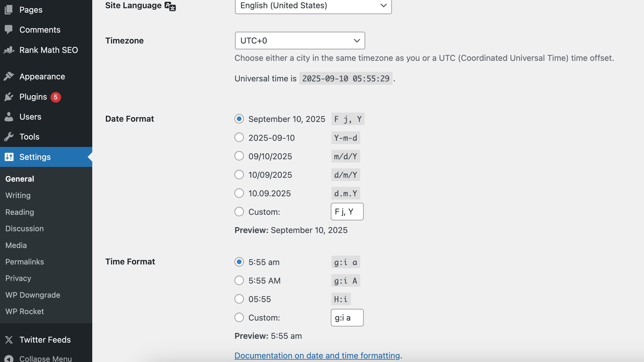Click the 'd.m.Y' format code
Viewport: 644px width, 362px height.
(x=346, y=193)
